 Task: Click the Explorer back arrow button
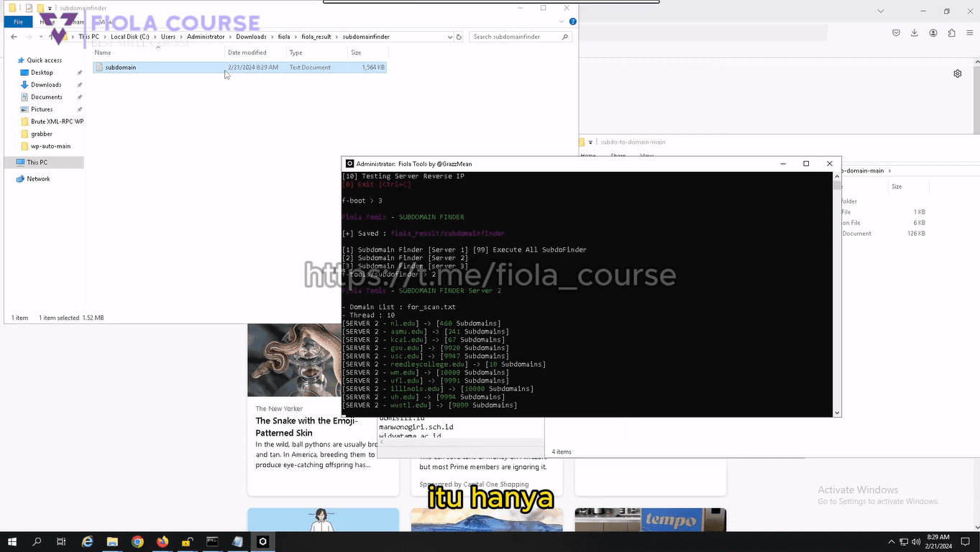(14, 37)
